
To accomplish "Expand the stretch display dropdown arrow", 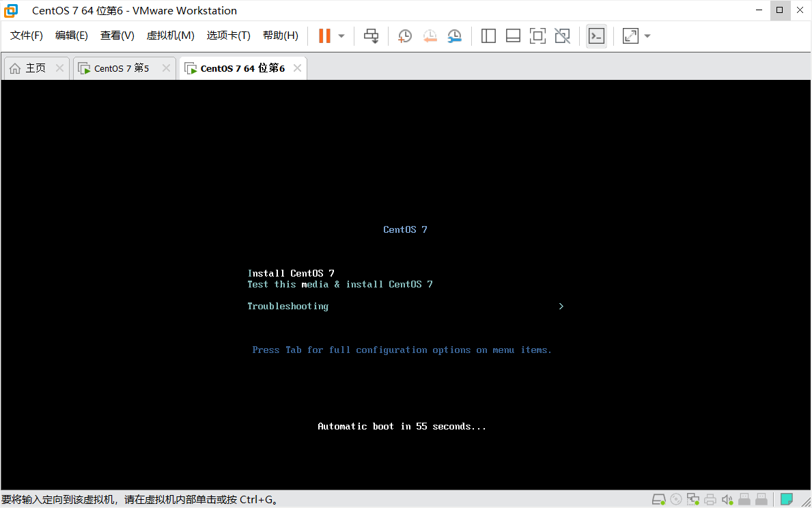I will click(647, 36).
